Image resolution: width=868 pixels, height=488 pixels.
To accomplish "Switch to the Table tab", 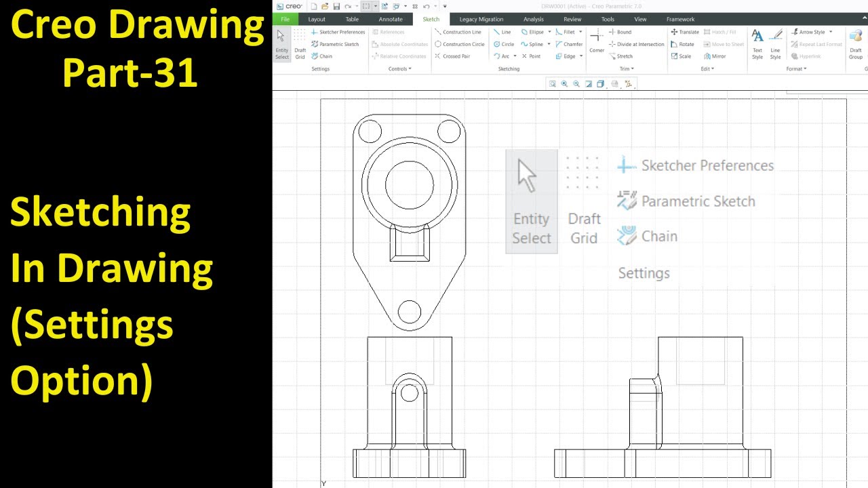I will [x=352, y=19].
